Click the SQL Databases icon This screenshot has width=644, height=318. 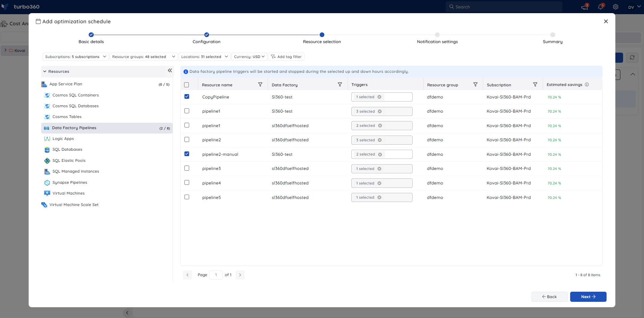click(x=47, y=150)
